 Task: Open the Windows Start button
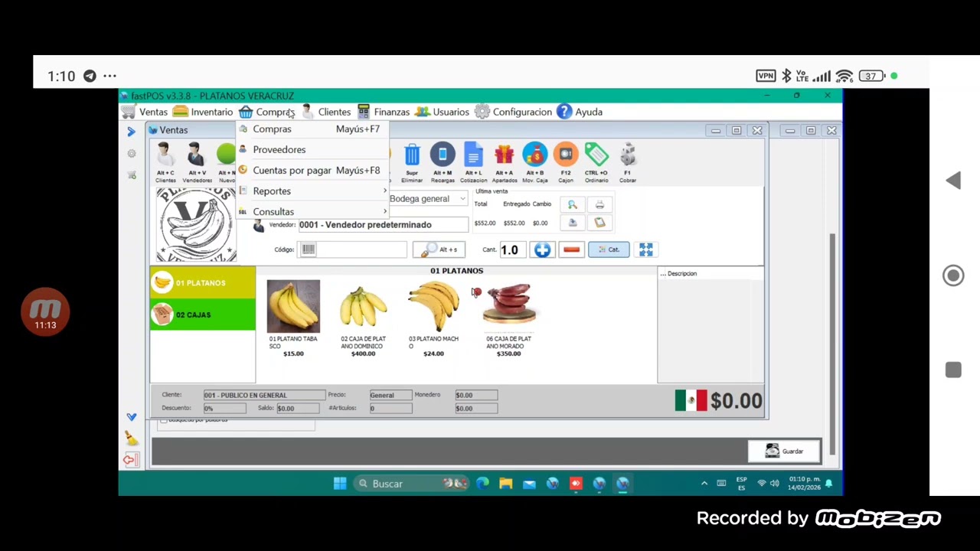coord(340,484)
